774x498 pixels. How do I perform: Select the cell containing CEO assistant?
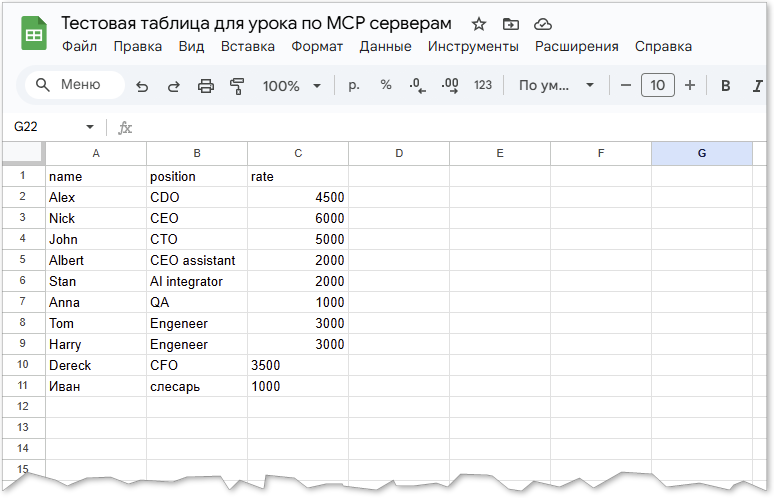pos(196,260)
